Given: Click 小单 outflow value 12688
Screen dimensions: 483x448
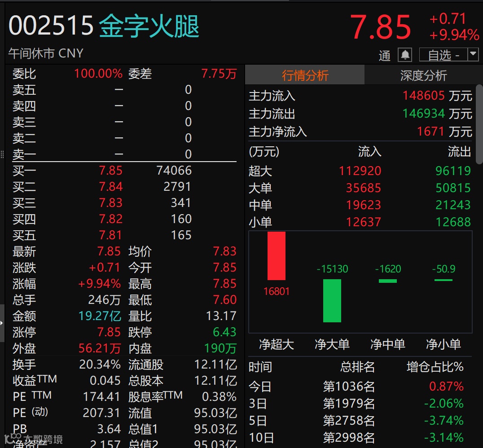Looking at the screenshot, I should point(453,222).
